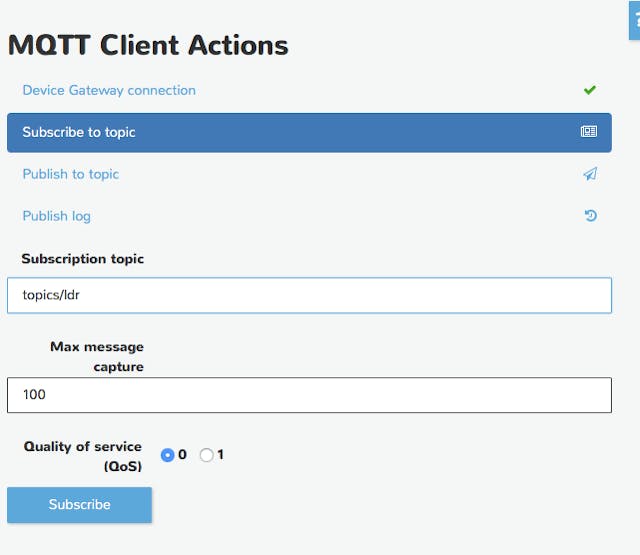Click the green checkmark connection status icon
The width and height of the screenshot is (640, 555).
tap(590, 90)
